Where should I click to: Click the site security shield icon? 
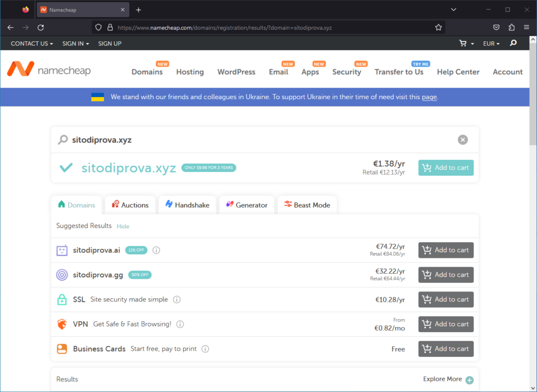coord(98,27)
